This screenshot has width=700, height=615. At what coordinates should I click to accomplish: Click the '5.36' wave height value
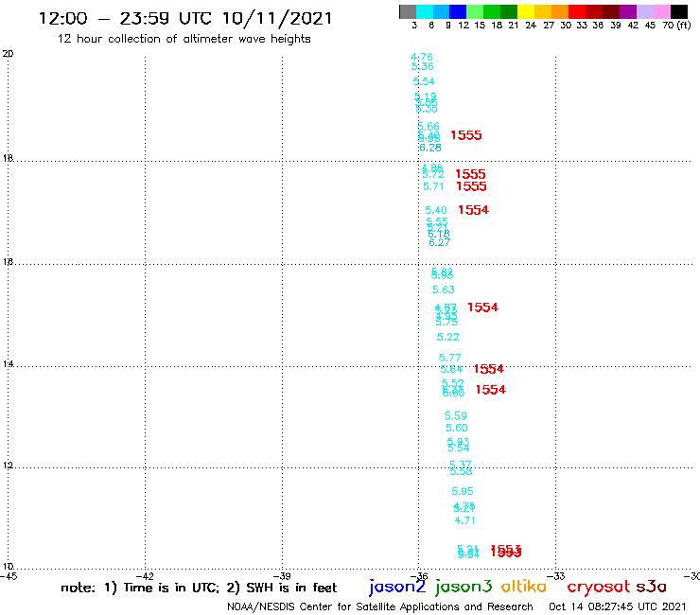click(x=422, y=66)
